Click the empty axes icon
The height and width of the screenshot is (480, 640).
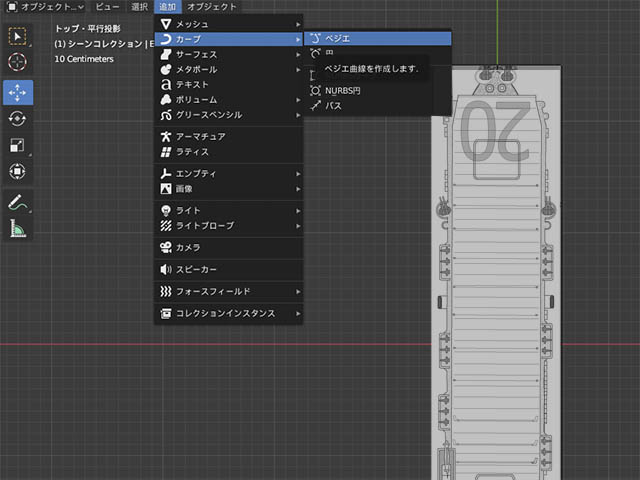166,173
